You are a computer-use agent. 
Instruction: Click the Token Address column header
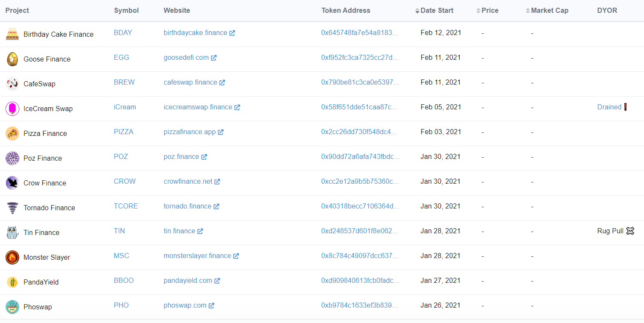[346, 11]
